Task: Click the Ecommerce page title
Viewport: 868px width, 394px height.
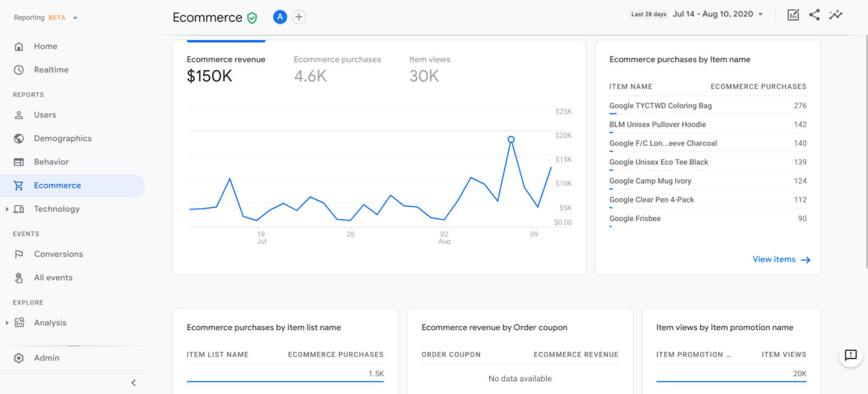Action: tap(207, 17)
